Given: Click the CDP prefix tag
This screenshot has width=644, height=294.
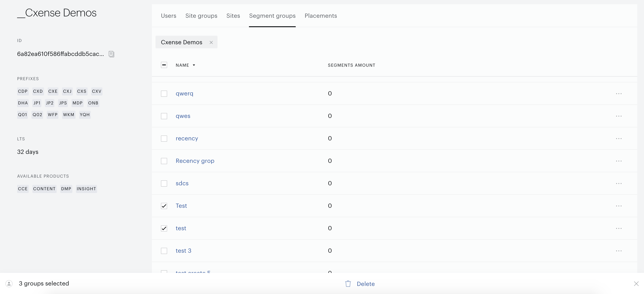Looking at the screenshot, I should (x=23, y=91).
